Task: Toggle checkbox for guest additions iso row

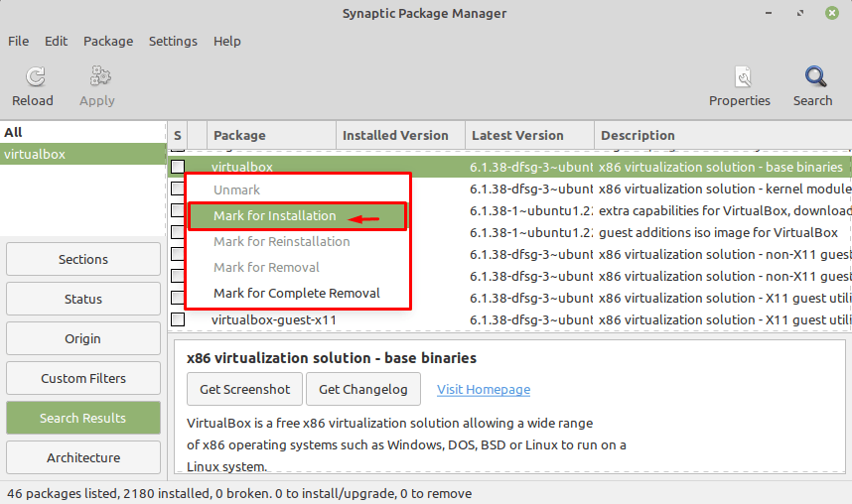Action: pos(178,232)
